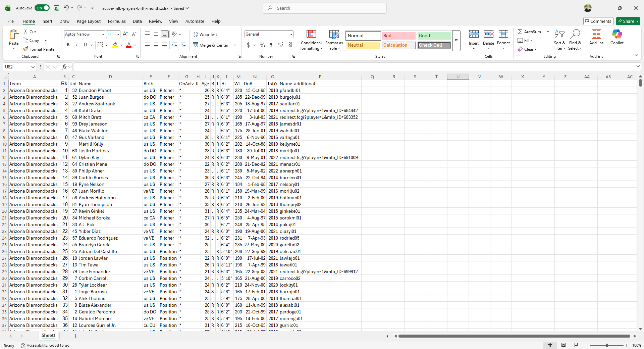Image resolution: width=644 pixels, height=349 pixels.
Task: Select the Format Painter tool
Action: 39,49
